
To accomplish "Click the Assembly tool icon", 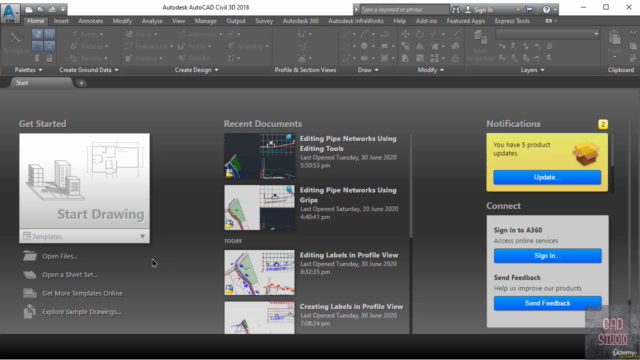I will [x=231, y=46].
